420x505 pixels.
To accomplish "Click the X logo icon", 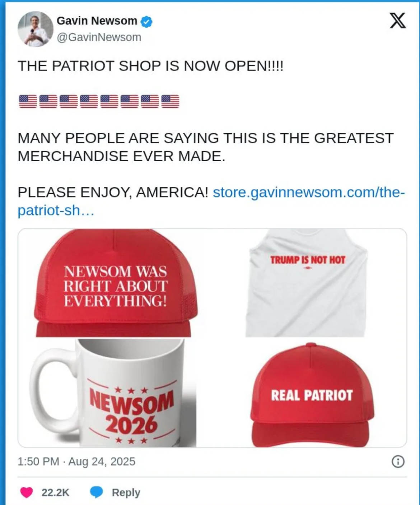I will coord(398,20).
